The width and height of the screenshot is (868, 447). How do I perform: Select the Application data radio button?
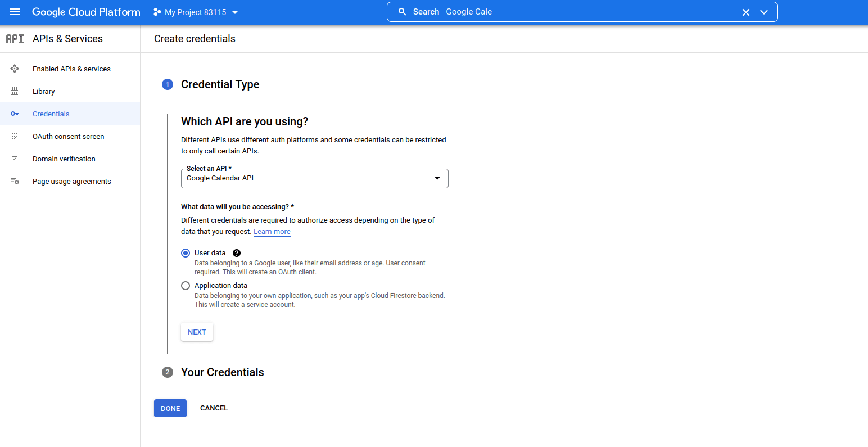point(186,286)
